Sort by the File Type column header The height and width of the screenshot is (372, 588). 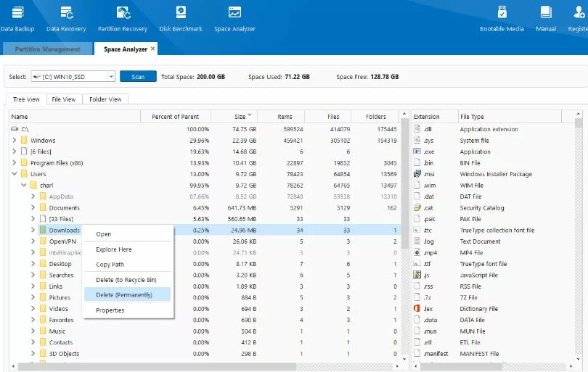pyautogui.click(x=510, y=117)
